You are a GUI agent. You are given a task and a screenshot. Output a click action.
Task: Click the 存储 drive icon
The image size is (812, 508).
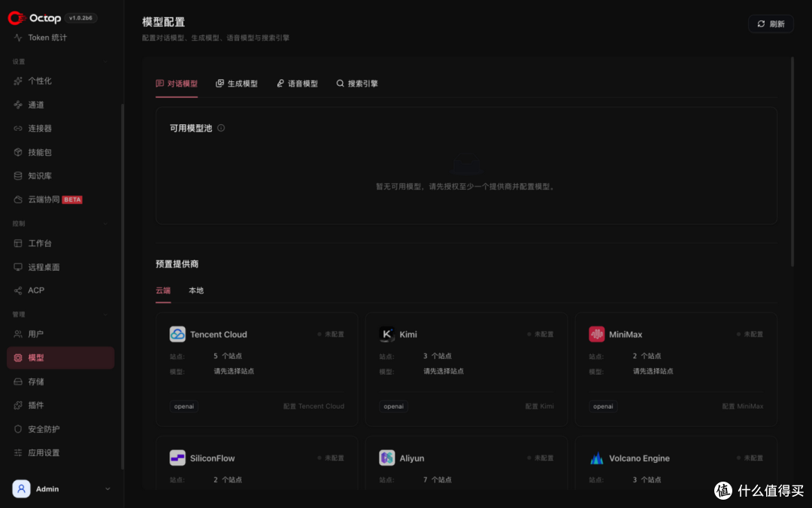pos(18,382)
